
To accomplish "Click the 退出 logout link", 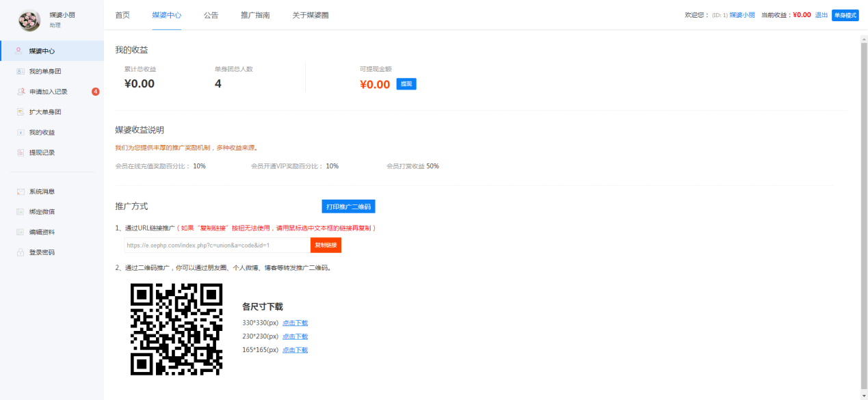I will pyautogui.click(x=821, y=15).
